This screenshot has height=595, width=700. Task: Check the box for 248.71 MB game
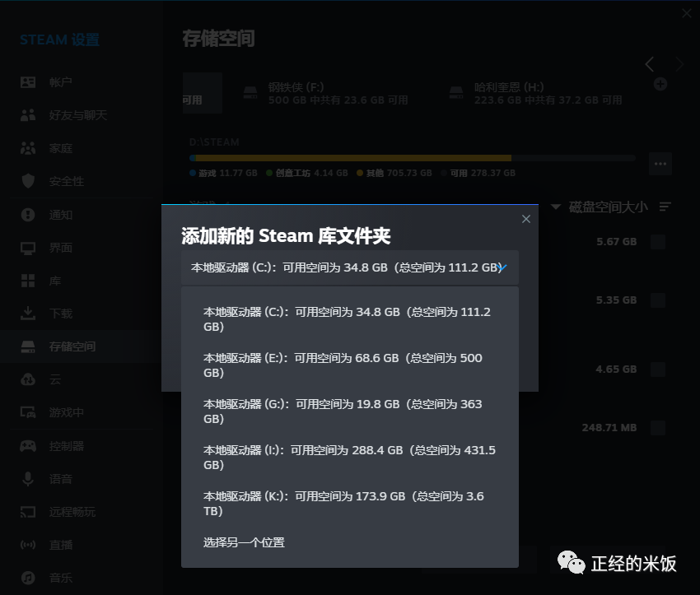[658, 428]
